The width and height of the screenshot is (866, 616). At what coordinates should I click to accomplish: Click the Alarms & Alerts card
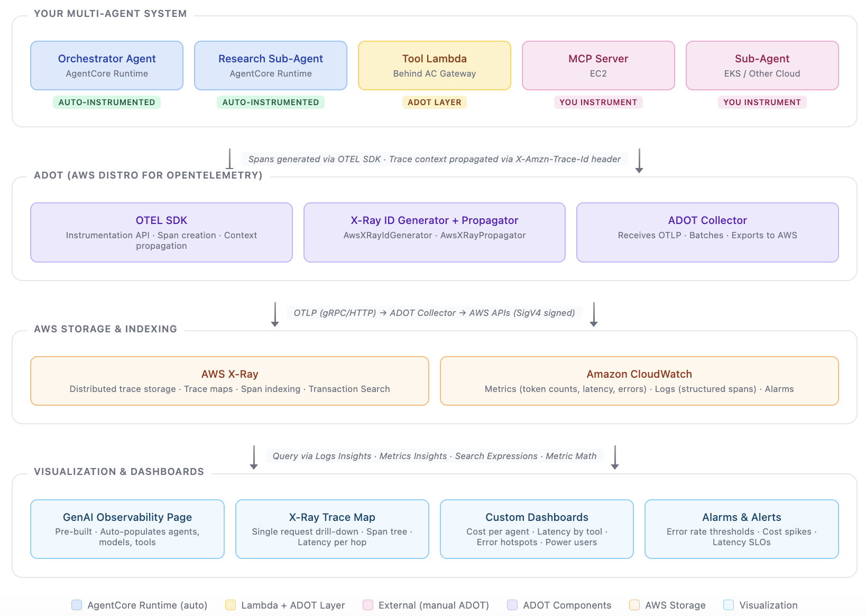point(742,529)
